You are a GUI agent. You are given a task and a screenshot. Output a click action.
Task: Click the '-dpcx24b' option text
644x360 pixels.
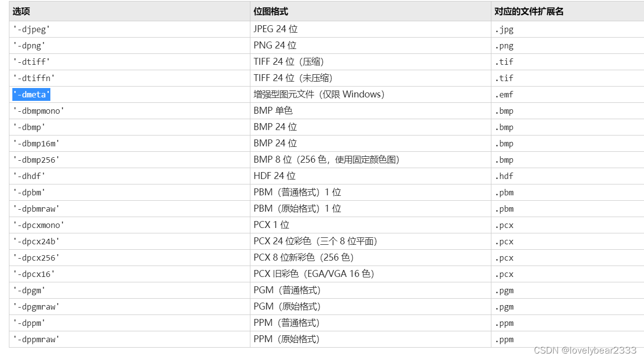click(37, 241)
